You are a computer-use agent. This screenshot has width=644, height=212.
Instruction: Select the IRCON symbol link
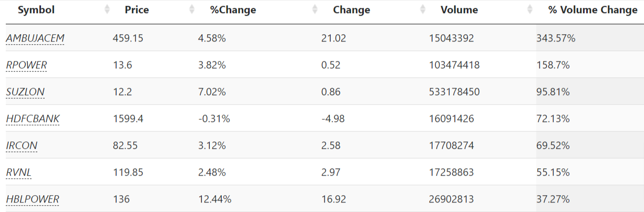(22, 146)
